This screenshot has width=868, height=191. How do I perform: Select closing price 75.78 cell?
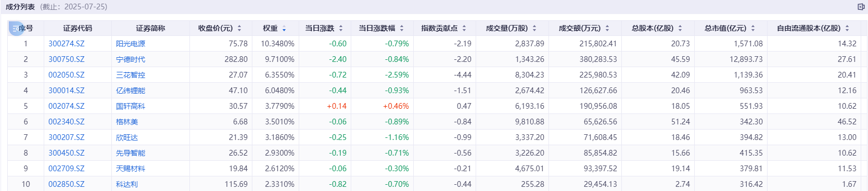(x=238, y=44)
